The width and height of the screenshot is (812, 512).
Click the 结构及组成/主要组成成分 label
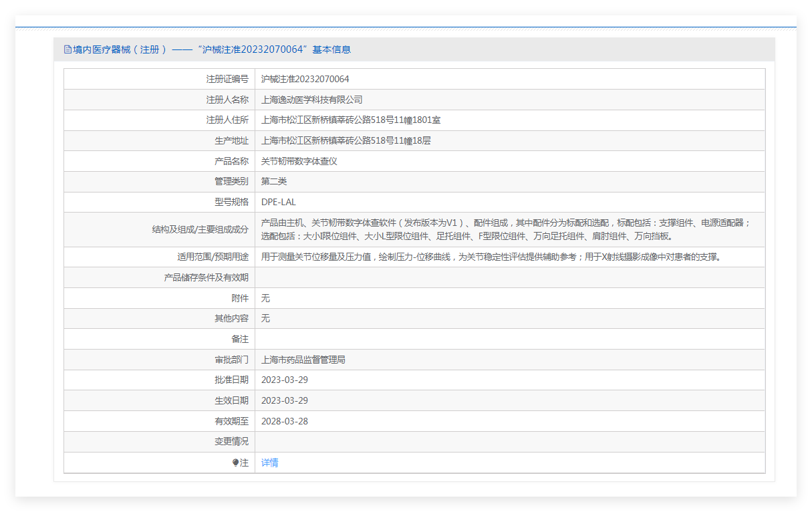pos(200,229)
